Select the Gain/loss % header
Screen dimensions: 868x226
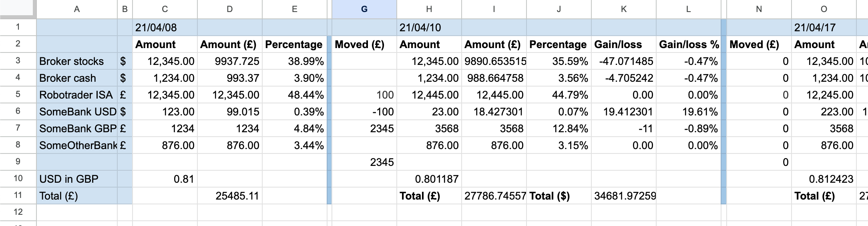click(x=689, y=44)
